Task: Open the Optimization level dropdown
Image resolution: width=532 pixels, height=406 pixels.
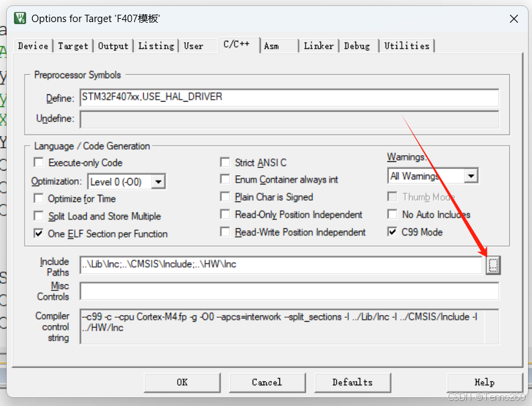Action: 158,182
